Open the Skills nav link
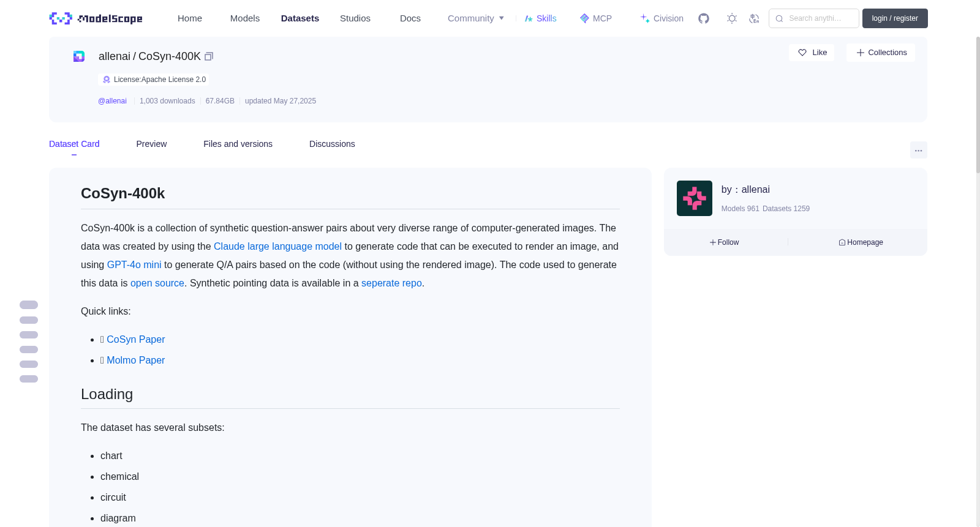The height and width of the screenshot is (527, 980). tap(541, 18)
